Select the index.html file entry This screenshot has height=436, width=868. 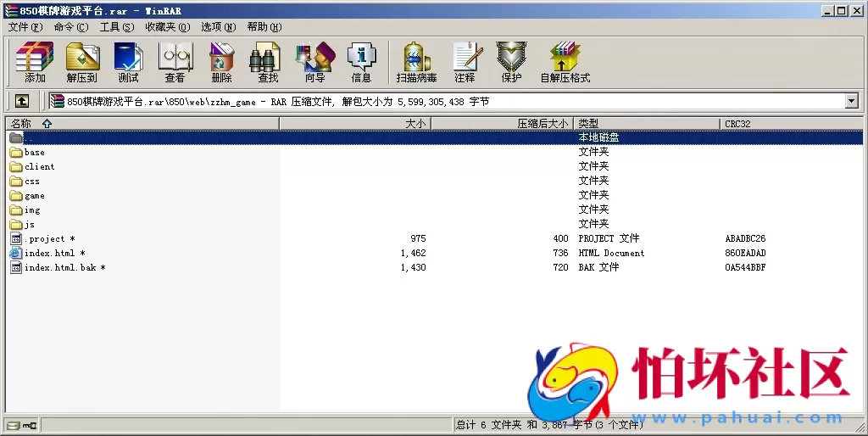49,254
